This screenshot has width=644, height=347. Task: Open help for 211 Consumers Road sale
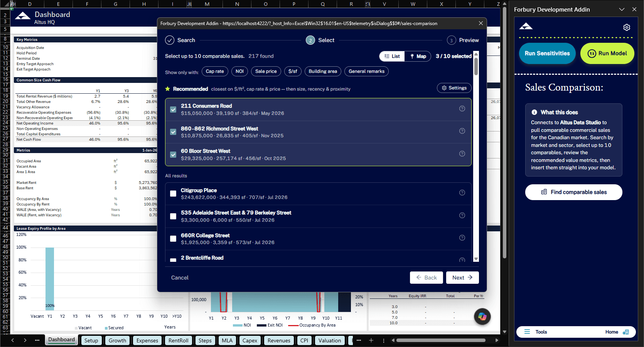(462, 109)
